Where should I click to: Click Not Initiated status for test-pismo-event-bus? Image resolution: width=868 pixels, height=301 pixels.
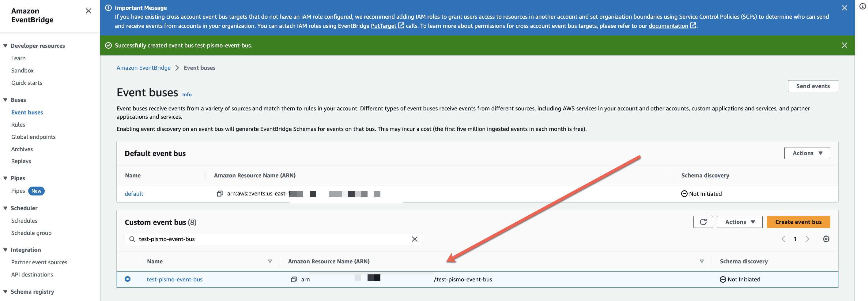pyautogui.click(x=740, y=280)
